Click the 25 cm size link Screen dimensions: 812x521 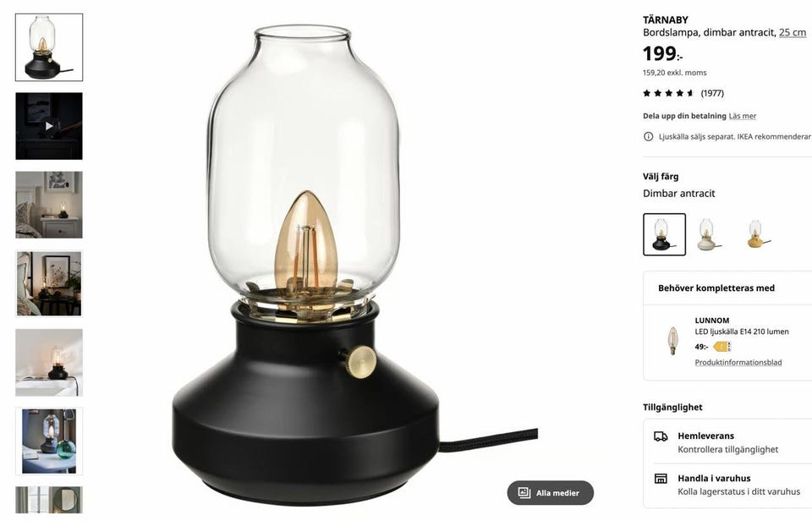pos(793,33)
